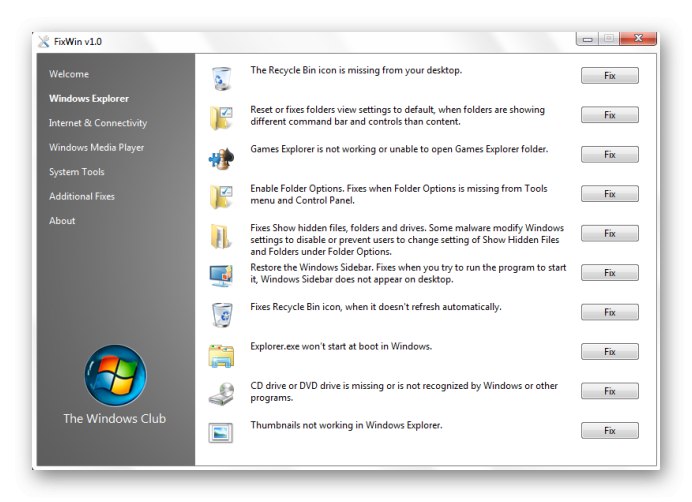
Task: Fix missing Recycle Bin desktop icon
Action: (609, 75)
